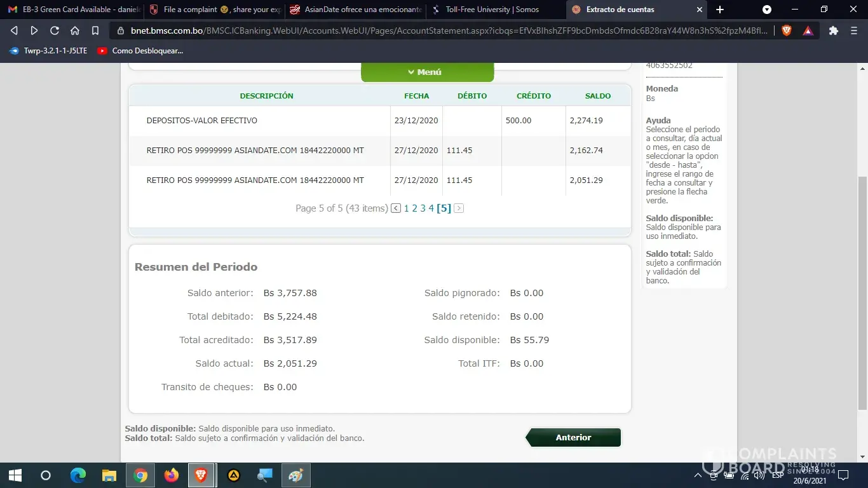Open the Brave Shields lion icon
The height and width of the screenshot is (488, 868).
[x=787, y=30]
